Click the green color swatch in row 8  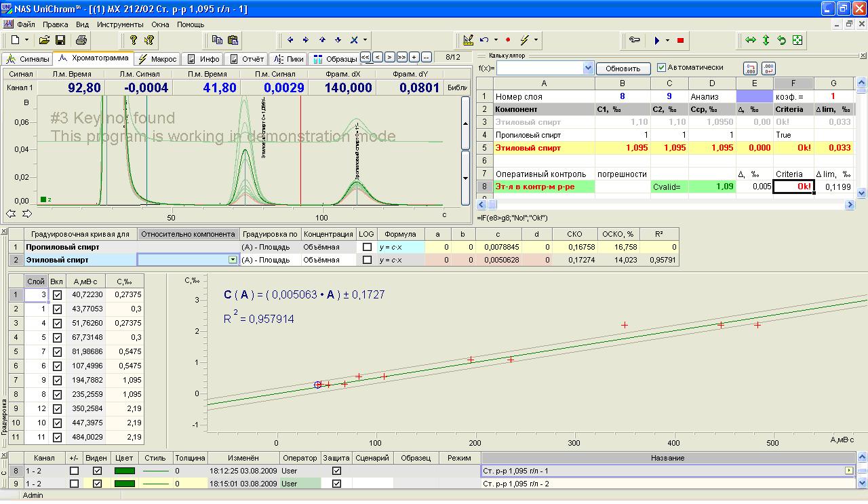click(124, 470)
